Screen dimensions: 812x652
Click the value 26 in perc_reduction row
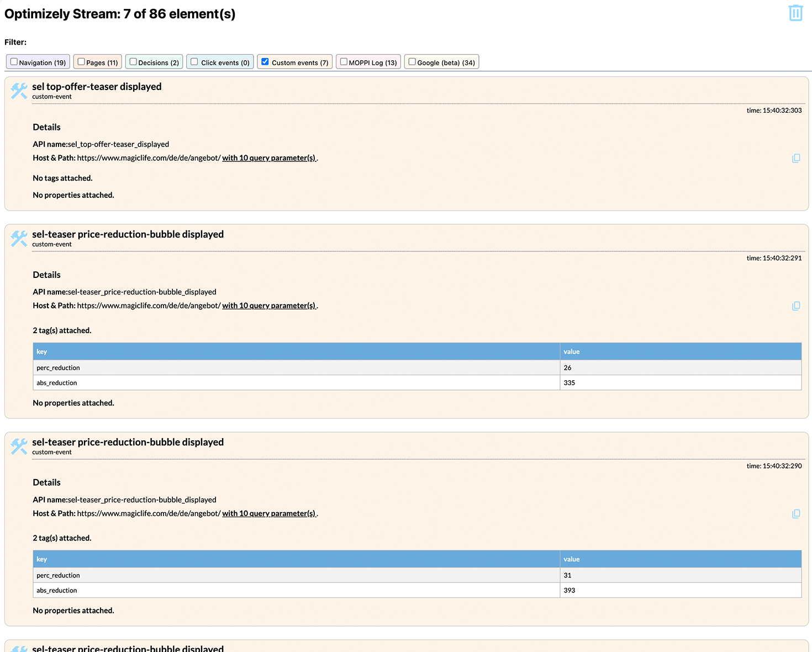point(567,367)
